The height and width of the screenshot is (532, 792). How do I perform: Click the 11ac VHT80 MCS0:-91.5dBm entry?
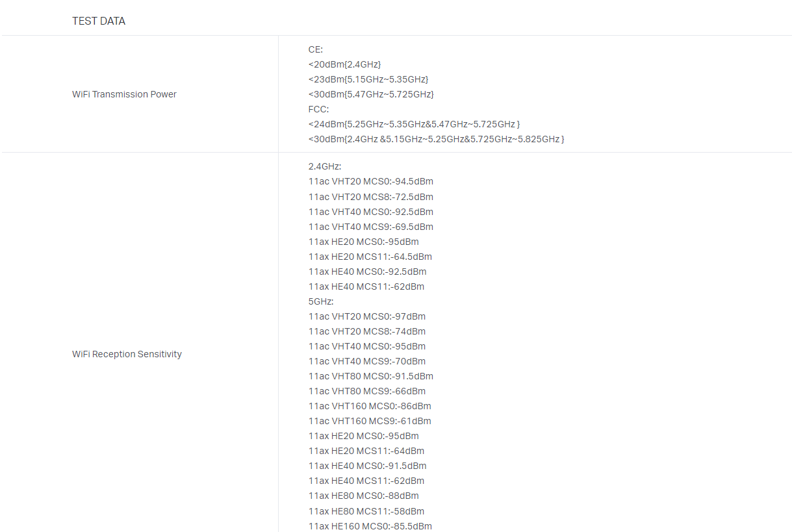tap(370, 376)
